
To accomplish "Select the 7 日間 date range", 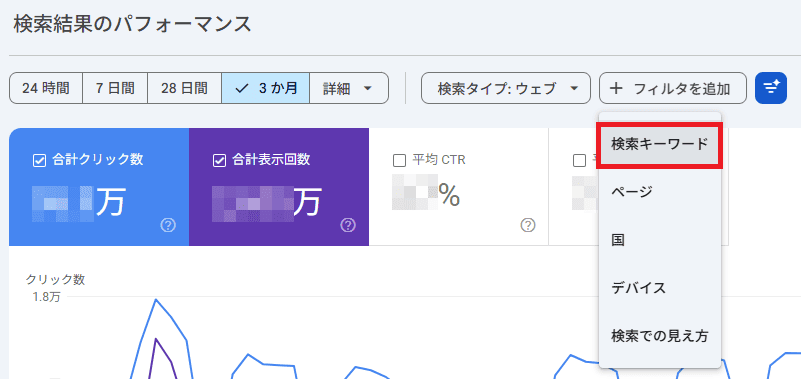I will [115, 88].
